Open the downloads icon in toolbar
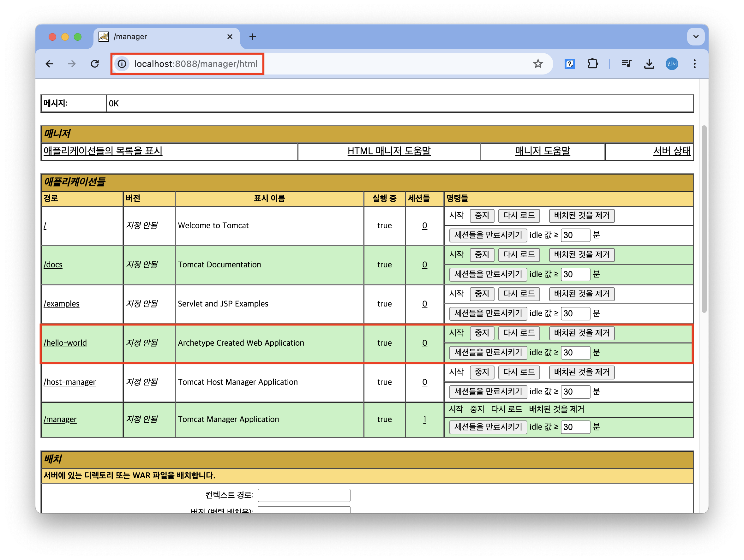This screenshot has height=560, width=744. (649, 64)
